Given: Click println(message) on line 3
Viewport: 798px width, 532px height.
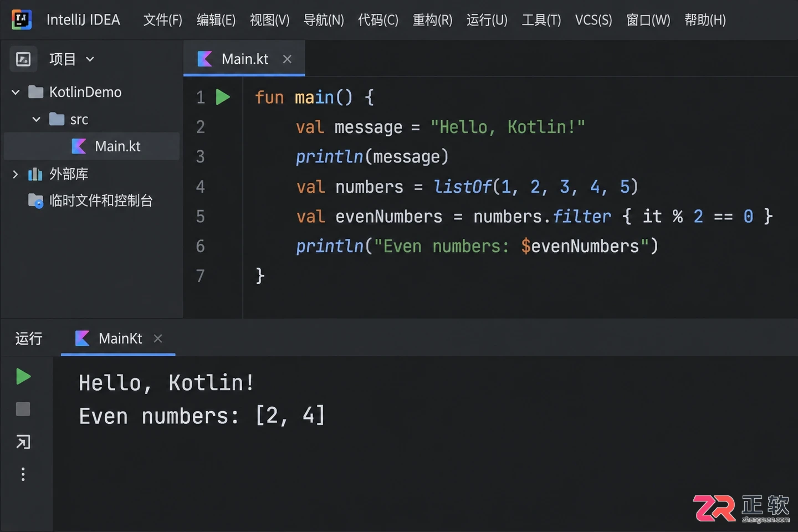Looking at the screenshot, I should 372,157.
